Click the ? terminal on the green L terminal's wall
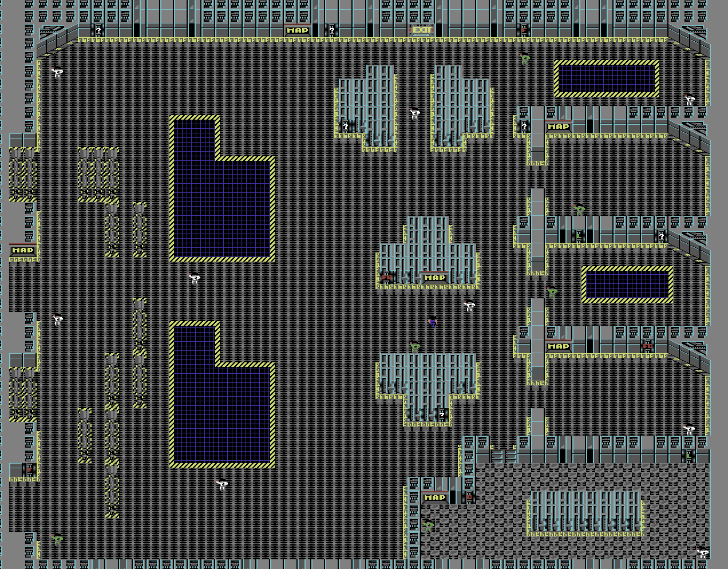 coord(662,236)
